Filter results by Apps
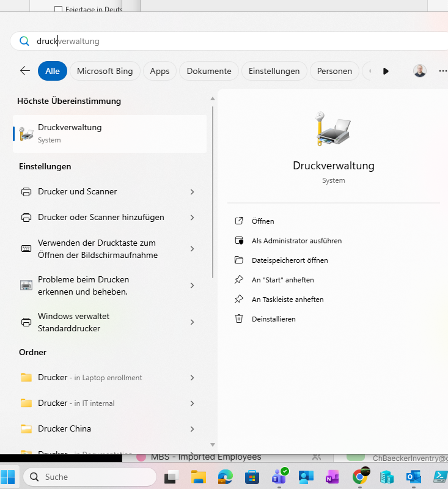This screenshot has width=448, height=489. [x=160, y=71]
